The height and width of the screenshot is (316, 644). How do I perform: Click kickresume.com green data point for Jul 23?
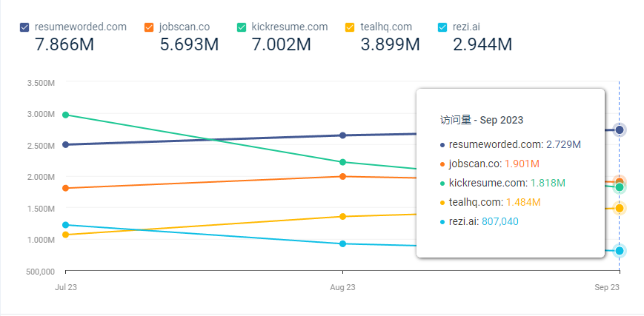coord(66,115)
